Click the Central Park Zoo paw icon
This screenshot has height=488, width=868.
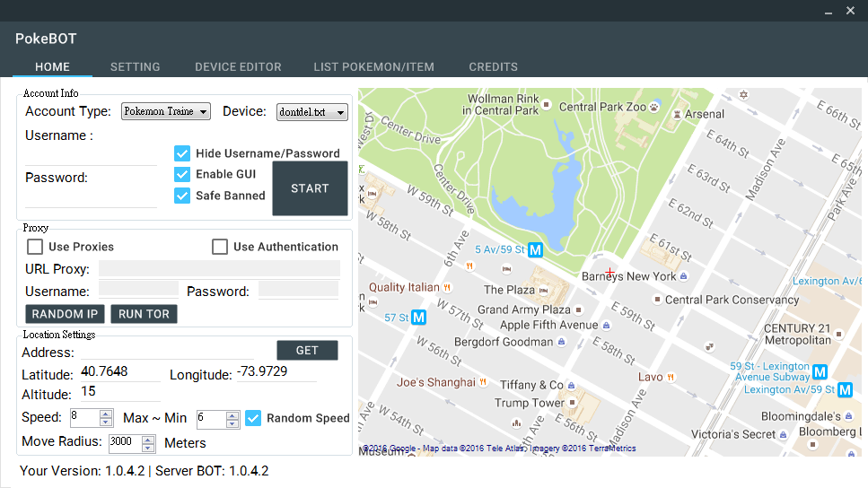[654, 107]
